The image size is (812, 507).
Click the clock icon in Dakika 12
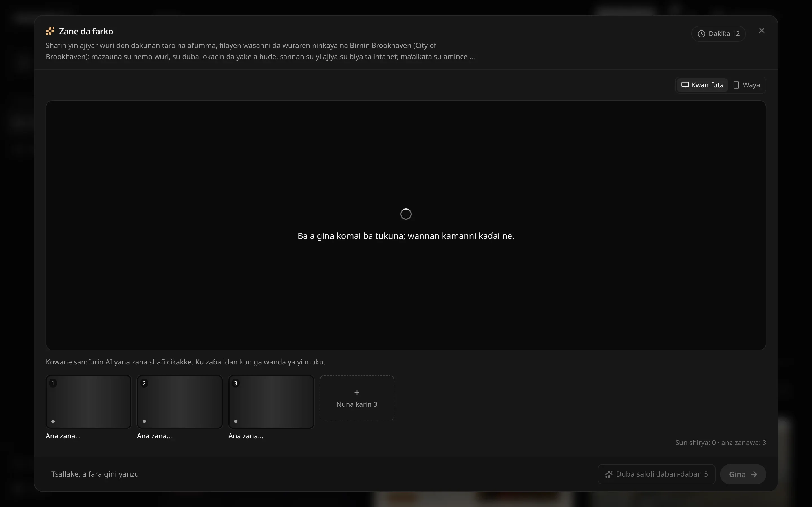click(701, 34)
